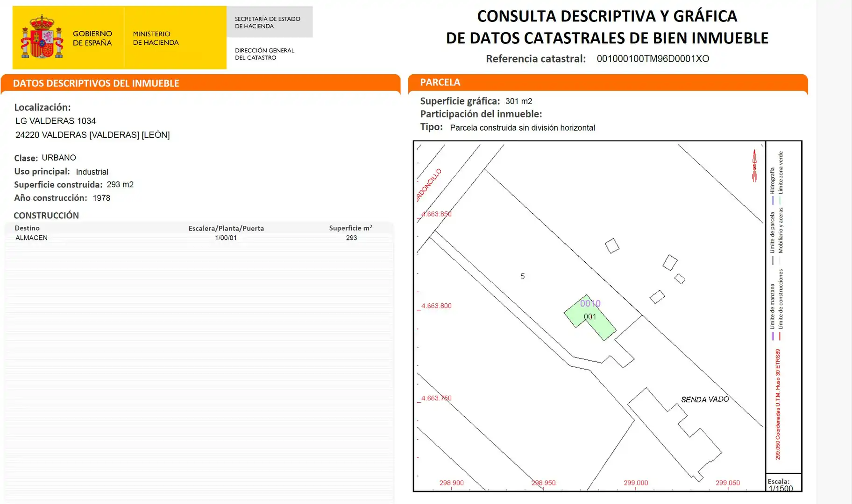Click the PARCELA section header
The height and width of the screenshot is (504, 852).
pos(440,82)
